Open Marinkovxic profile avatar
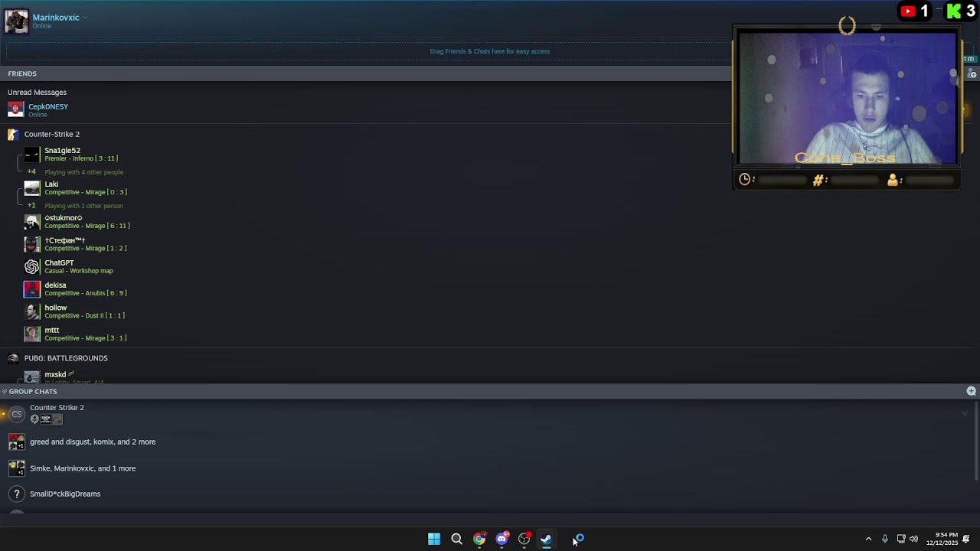The width and height of the screenshot is (980, 551). (16, 21)
